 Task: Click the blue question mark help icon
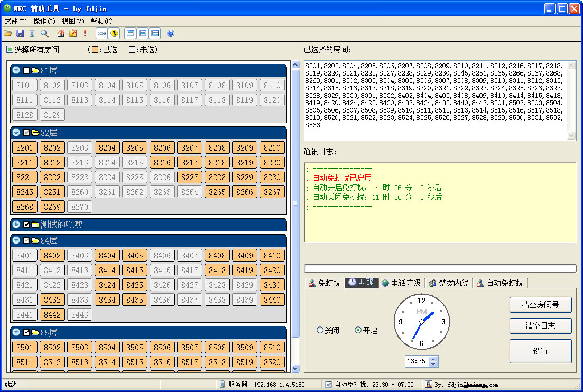click(171, 33)
